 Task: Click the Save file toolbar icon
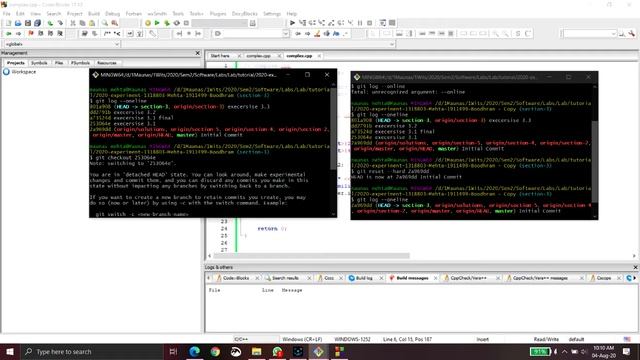coord(28,23)
